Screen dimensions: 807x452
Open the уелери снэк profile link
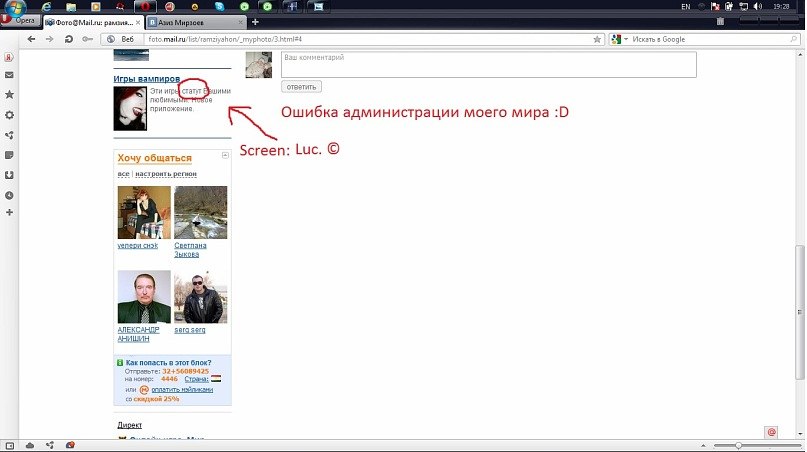[137, 246]
